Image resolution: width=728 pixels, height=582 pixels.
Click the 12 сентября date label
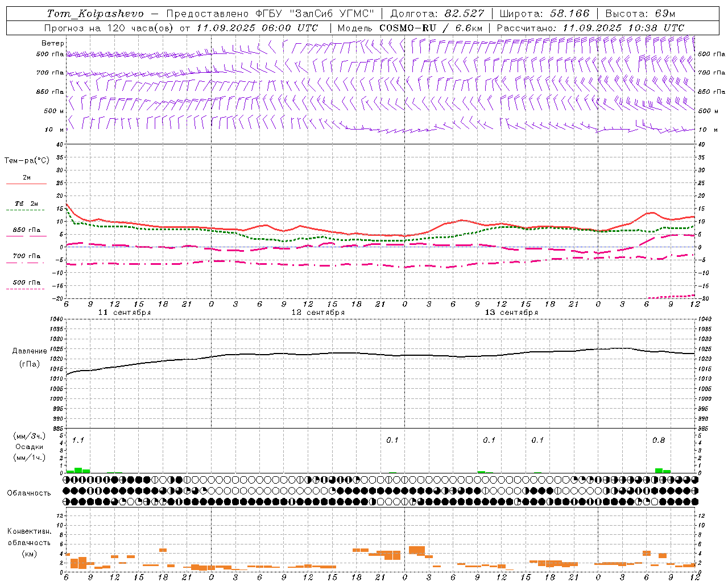click(318, 313)
